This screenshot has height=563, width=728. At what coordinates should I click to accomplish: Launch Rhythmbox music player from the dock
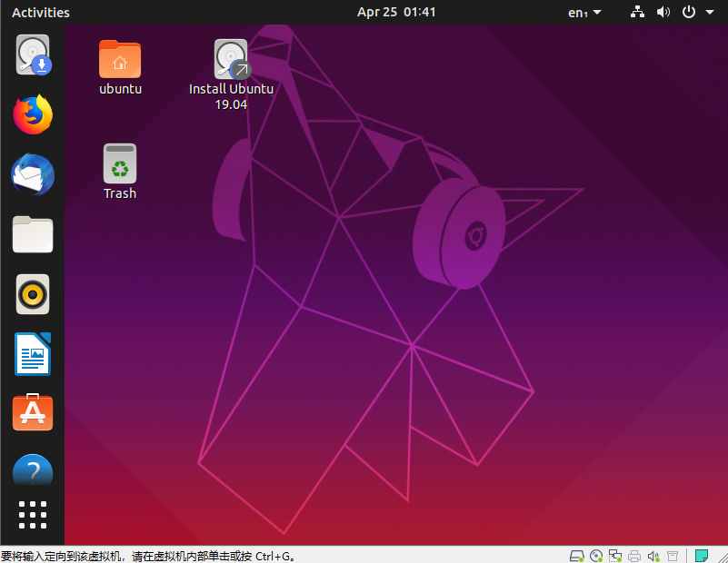pos(33,294)
